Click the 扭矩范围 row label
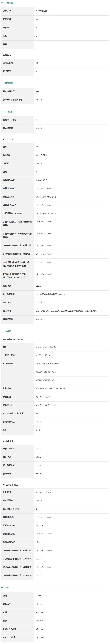 [7, 492]
